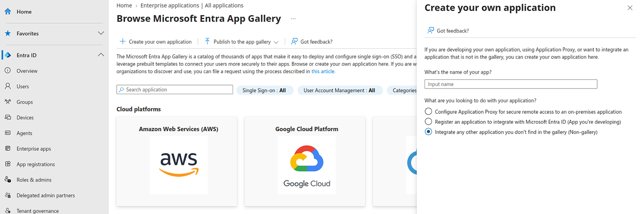Open the Single Sign-on : All filter
The image size is (644, 214).
[264, 90]
